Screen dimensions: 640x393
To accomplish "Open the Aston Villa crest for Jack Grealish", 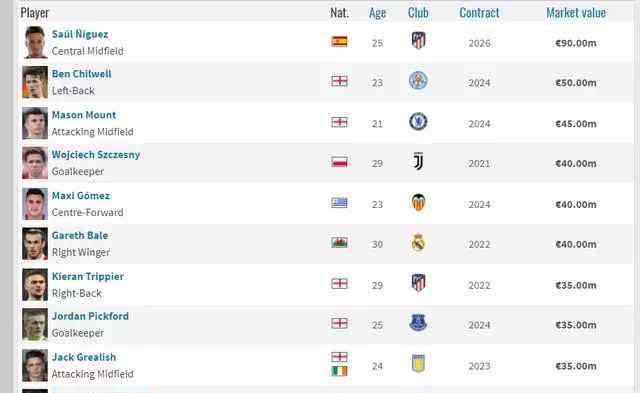I will [418, 363].
